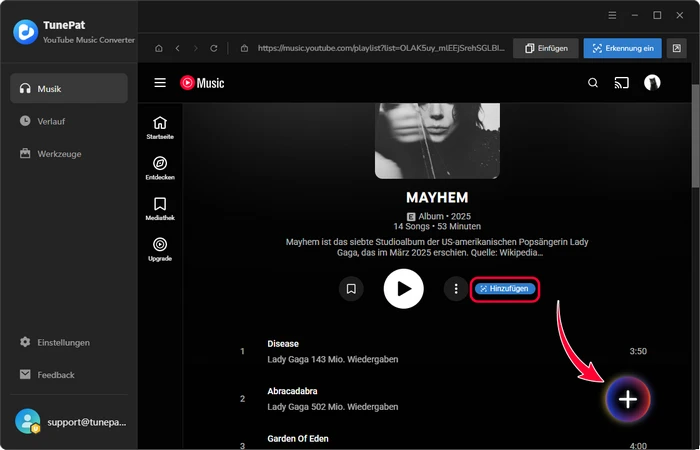
Task: Click the round plus add button
Action: click(628, 399)
